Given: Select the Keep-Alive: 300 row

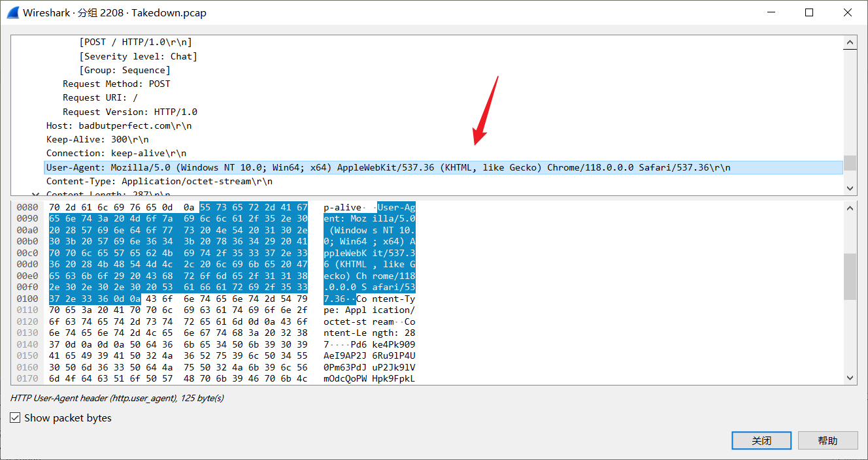Looking at the screenshot, I should tap(97, 139).
